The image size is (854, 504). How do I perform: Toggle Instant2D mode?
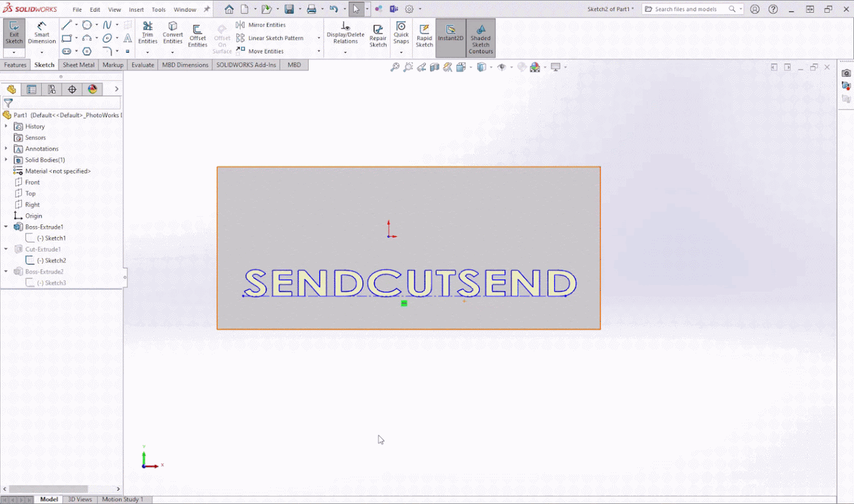[450, 38]
